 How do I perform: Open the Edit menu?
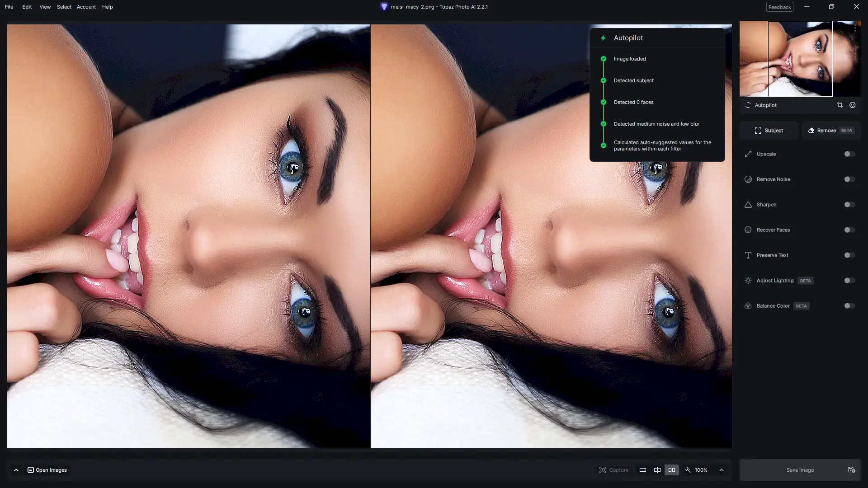click(x=27, y=7)
